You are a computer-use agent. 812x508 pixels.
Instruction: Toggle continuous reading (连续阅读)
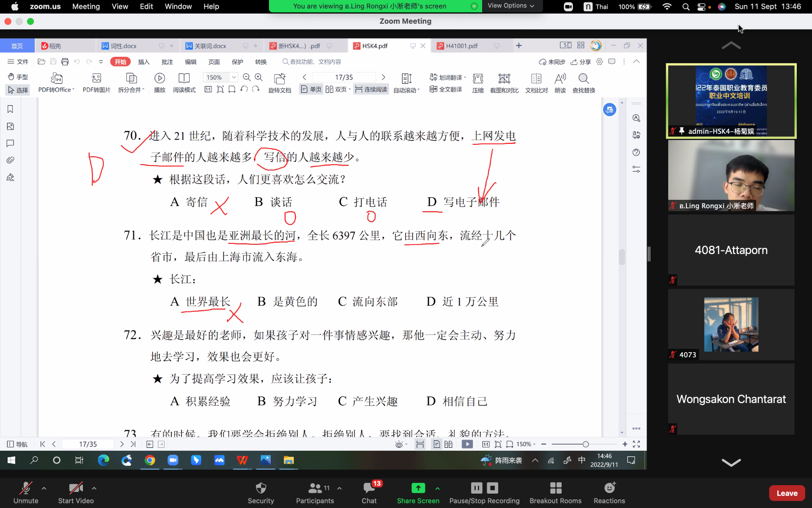coord(371,89)
